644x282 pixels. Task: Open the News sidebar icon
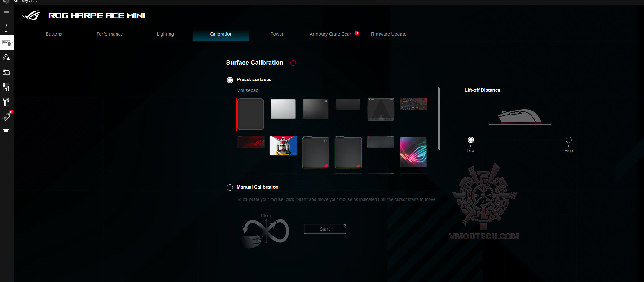pos(6,132)
